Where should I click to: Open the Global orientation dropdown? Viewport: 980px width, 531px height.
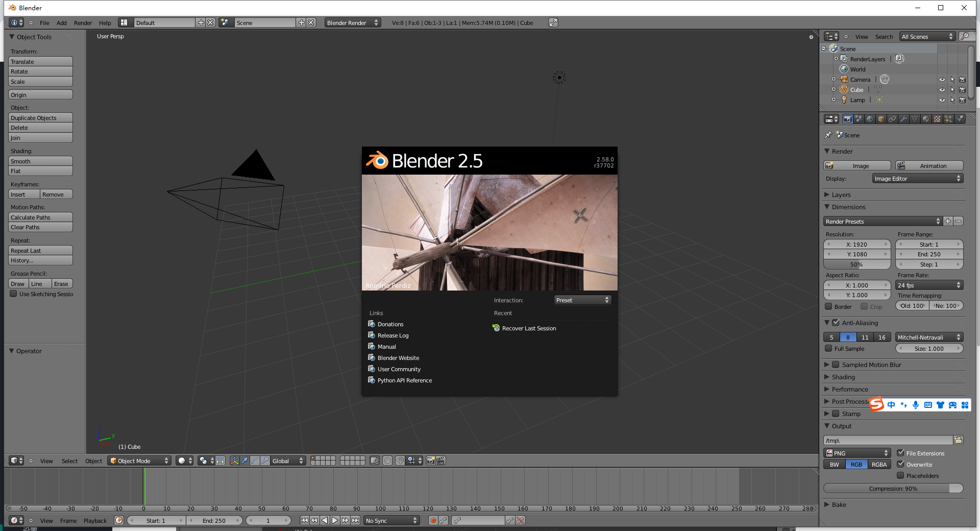[287, 461]
